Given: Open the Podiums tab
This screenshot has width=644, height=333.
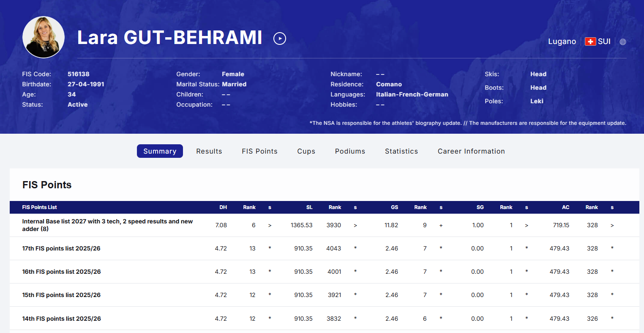Looking at the screenshot, I should coord(350,151).
